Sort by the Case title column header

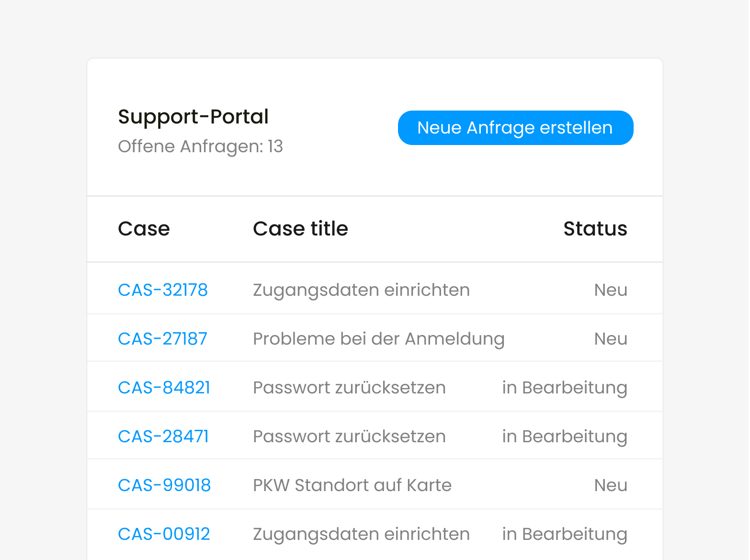(300, 229)
